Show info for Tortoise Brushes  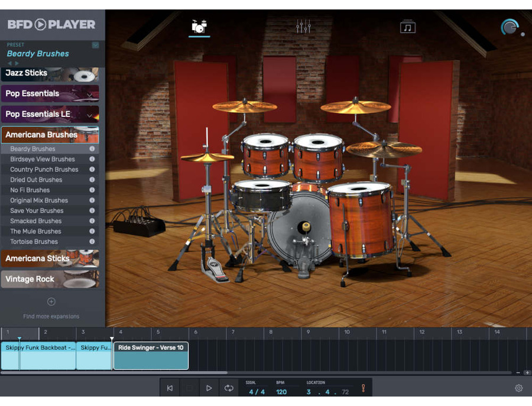pyautogui.click(x=92, y=242)
